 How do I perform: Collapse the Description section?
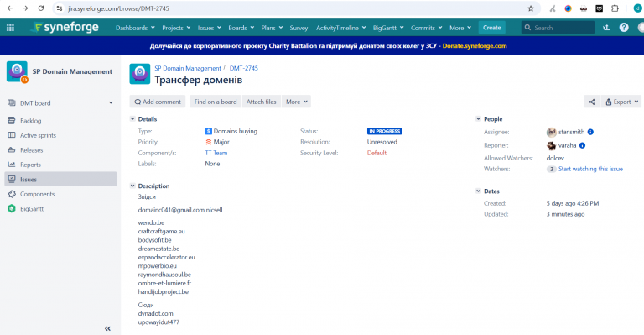click(x=132, y=186)
